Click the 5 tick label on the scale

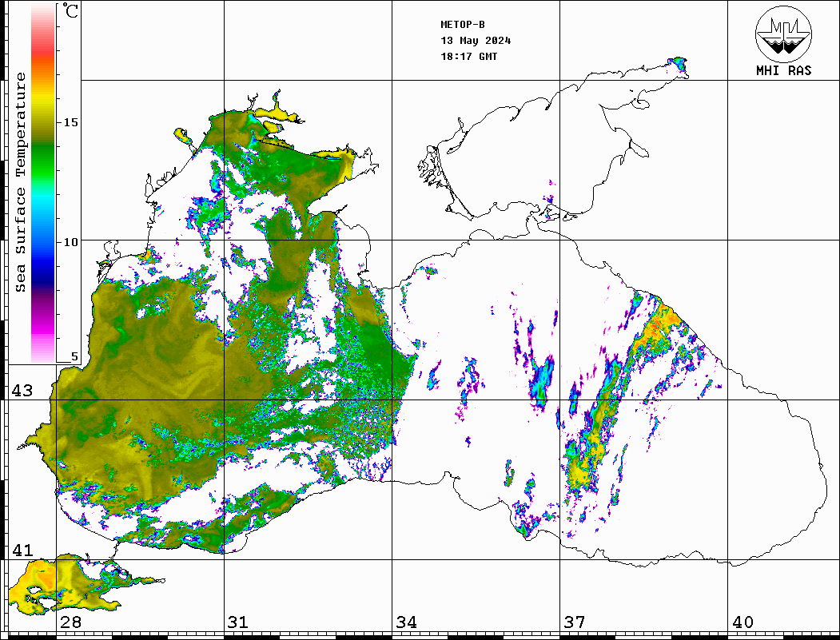point(74,356)
